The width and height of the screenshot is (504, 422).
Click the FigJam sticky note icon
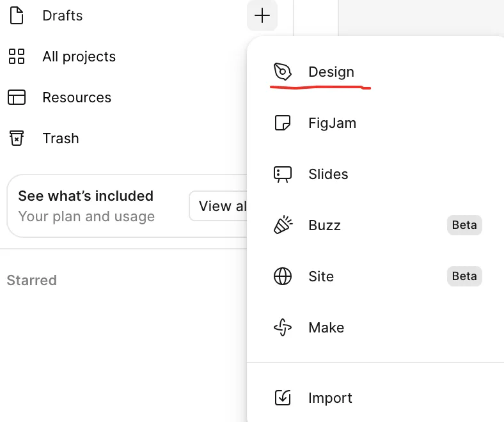[282, 123]
